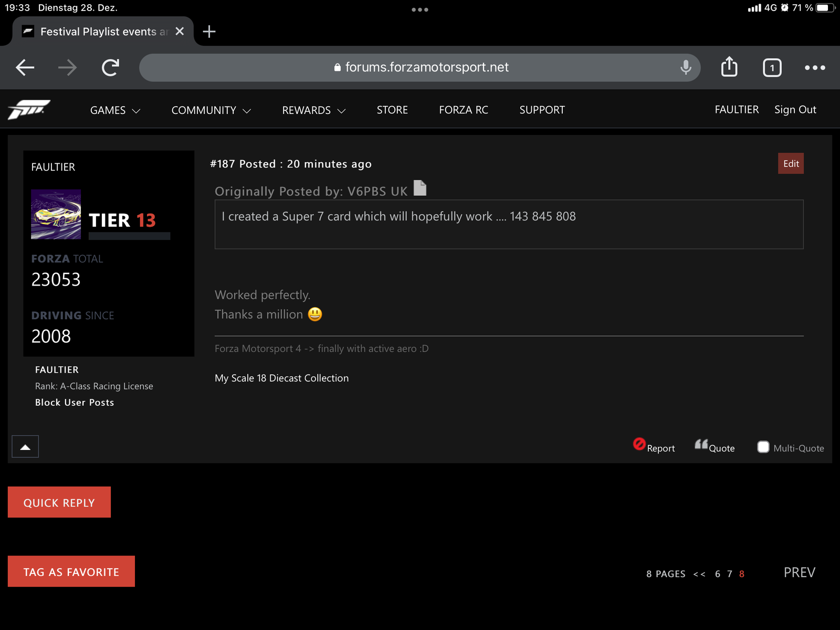Tap the status bar clock showing 19:33

pos(17,8)
